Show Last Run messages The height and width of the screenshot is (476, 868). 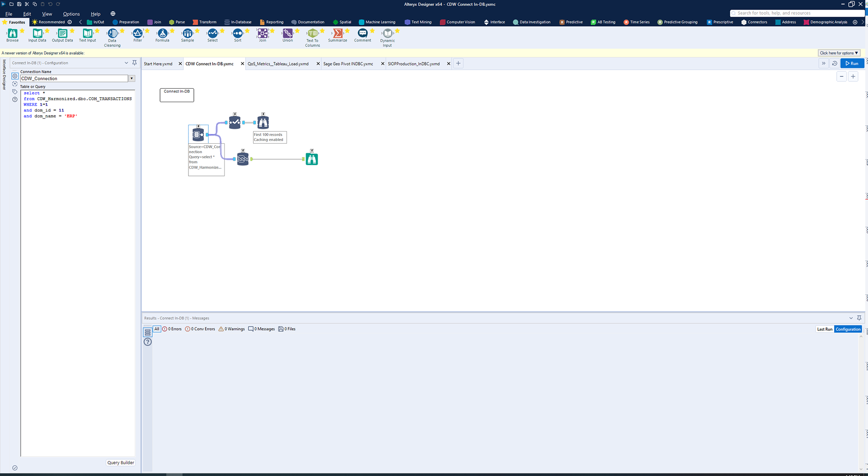pyautogui.click(x=825, y=329)
